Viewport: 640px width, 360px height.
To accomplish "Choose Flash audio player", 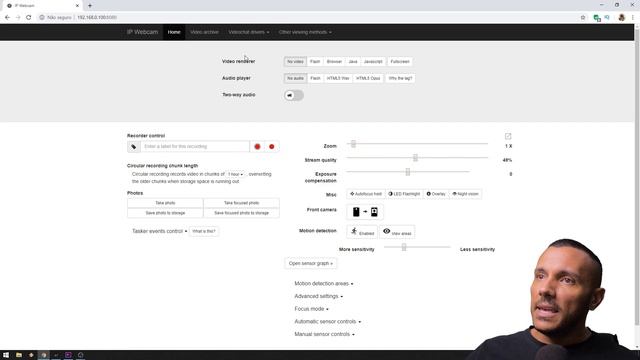I will [315, 78].
